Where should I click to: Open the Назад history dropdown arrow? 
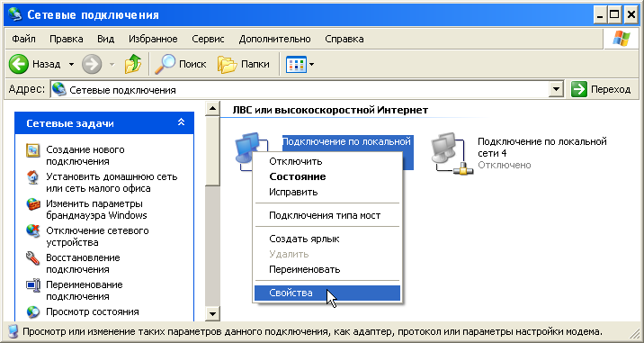pyautogui.click(x=71, y=64)
